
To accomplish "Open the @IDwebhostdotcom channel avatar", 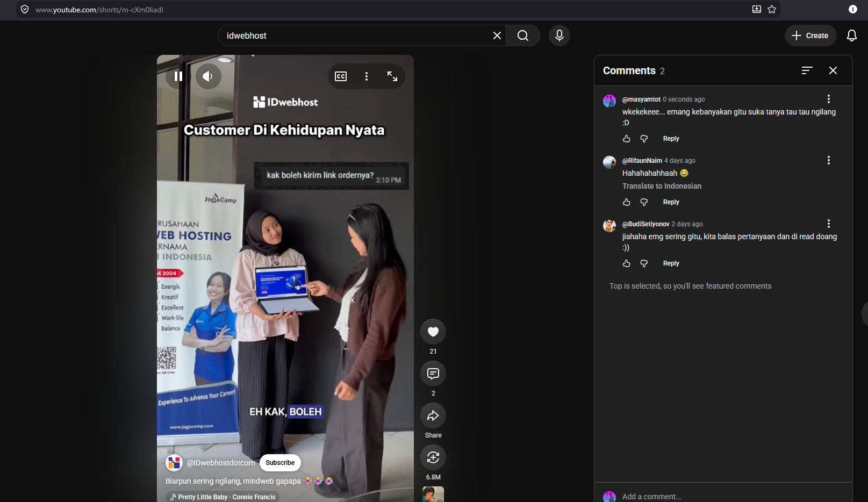I will (174, 463).
